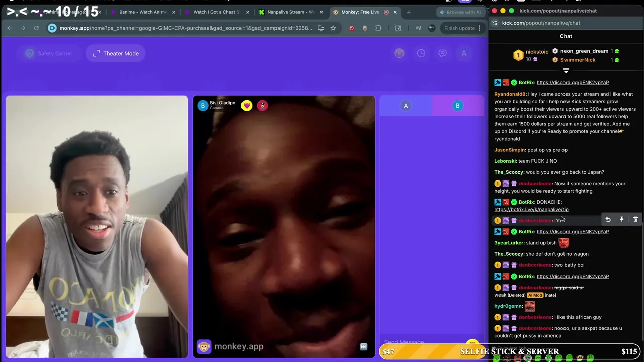This screenshot has width=644, height=362.
Task: Click the Browse with AI button
Action: 460,12
